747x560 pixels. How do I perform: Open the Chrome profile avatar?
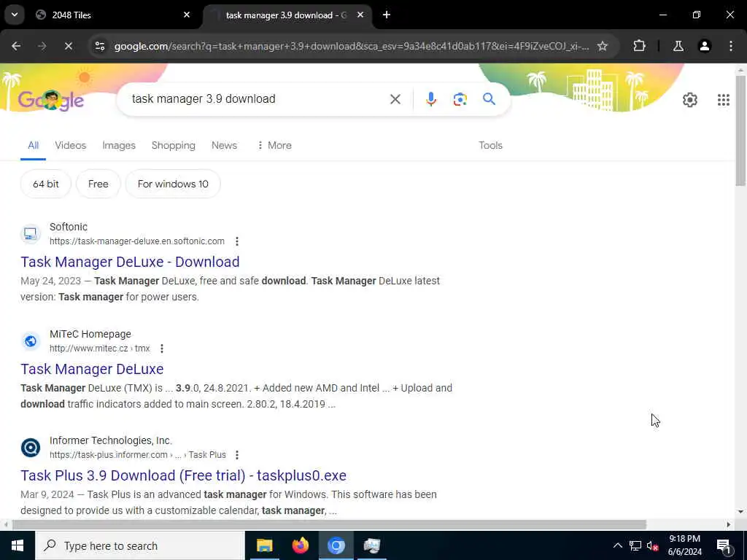(x=704, y=46)
